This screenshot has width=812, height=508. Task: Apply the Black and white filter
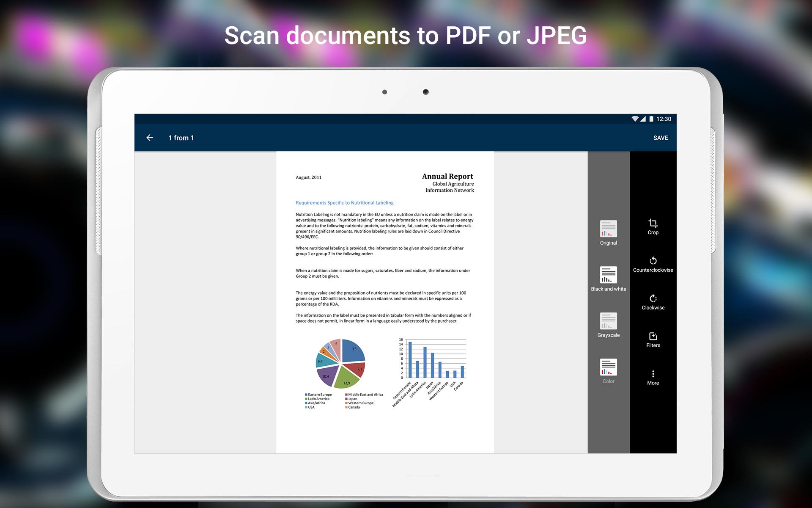coord(608,275)
